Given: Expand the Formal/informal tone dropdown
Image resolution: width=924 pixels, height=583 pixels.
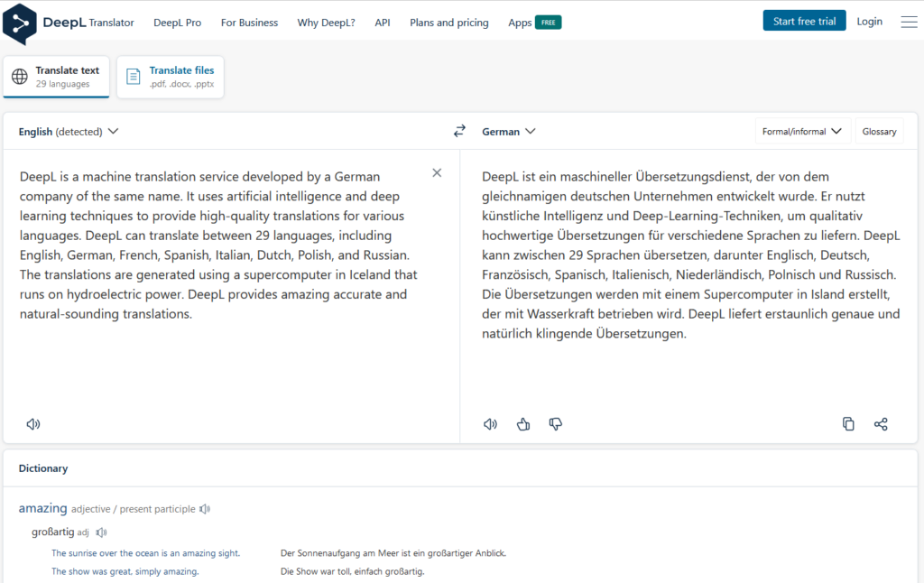Looking at the screenshot, I should point(802,132).
